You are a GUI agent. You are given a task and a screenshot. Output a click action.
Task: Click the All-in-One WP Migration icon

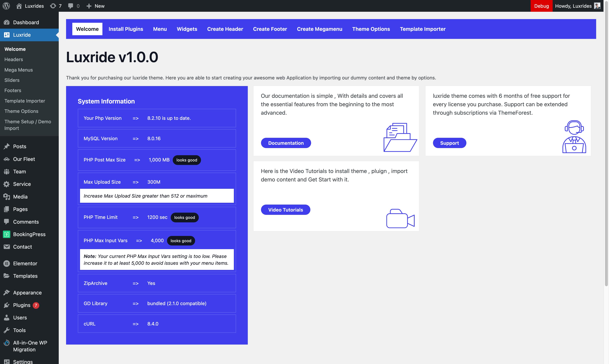[x=7, y=343]
